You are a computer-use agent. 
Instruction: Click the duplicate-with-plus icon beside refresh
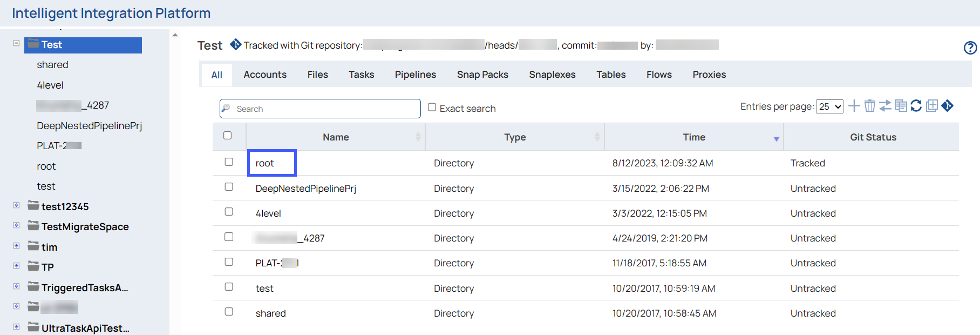click(x=932, y=106)
